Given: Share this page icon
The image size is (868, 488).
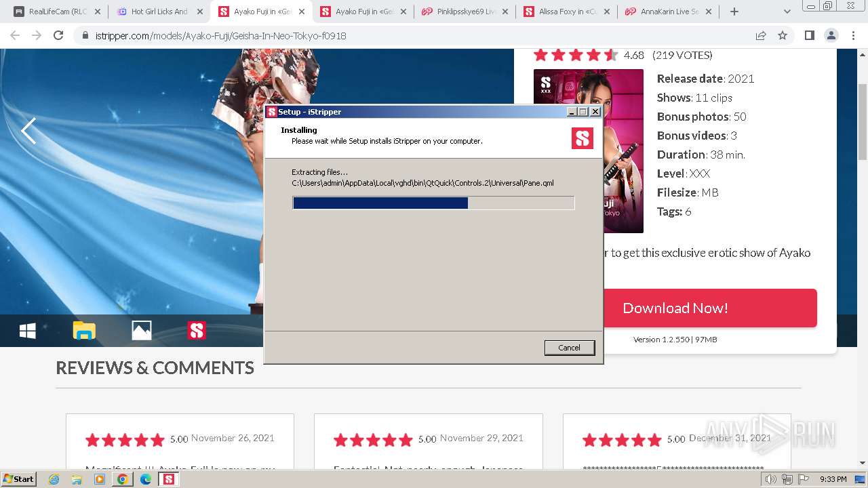Looking at the screenshot, I should [761, 35].
